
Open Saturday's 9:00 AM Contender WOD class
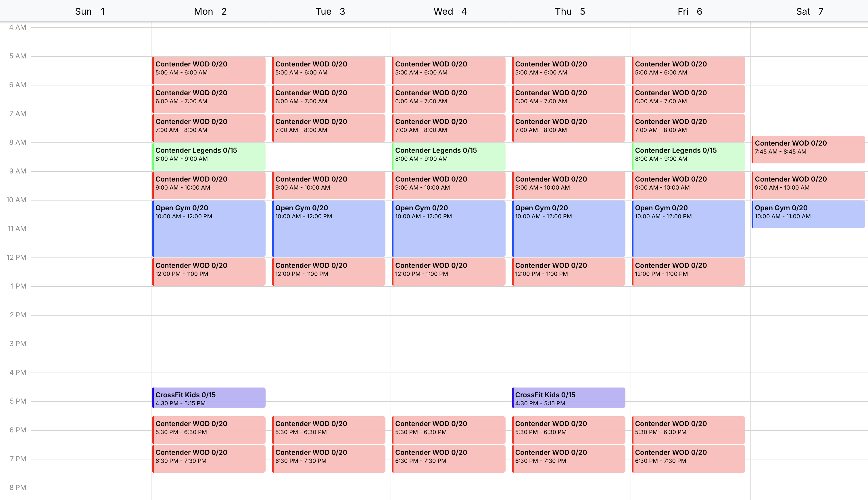click(808, 185)
